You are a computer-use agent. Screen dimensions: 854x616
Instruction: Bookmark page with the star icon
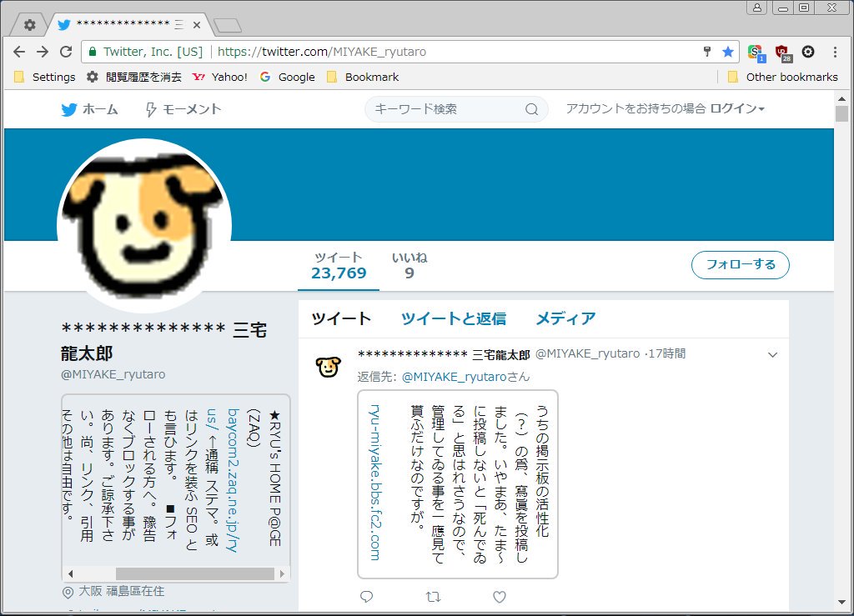point(728,52)
